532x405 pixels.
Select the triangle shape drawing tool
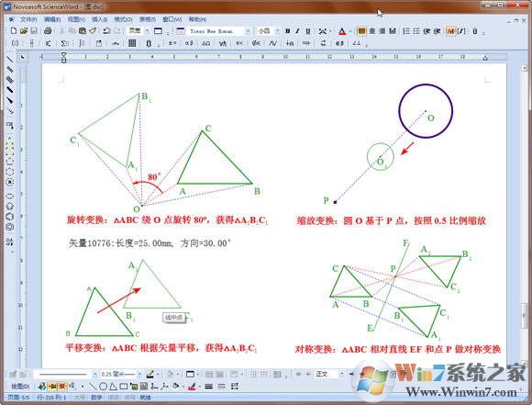(114, 387)
